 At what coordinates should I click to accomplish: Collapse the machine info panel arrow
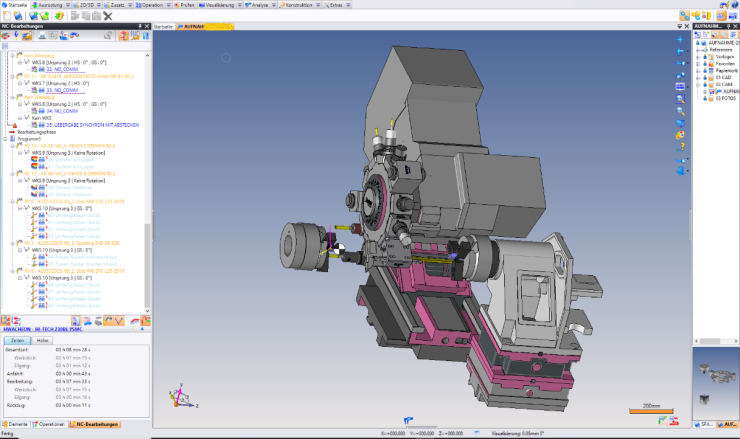[142, 329]
